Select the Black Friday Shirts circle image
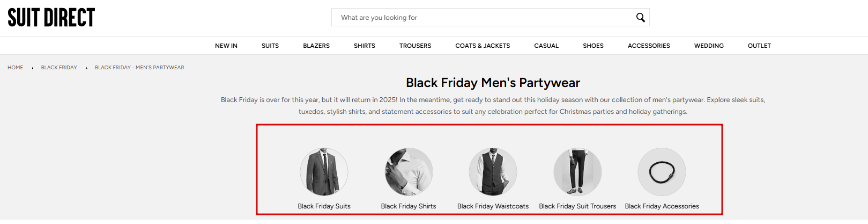Screen dimensions: 868x224 click(409, 172)
